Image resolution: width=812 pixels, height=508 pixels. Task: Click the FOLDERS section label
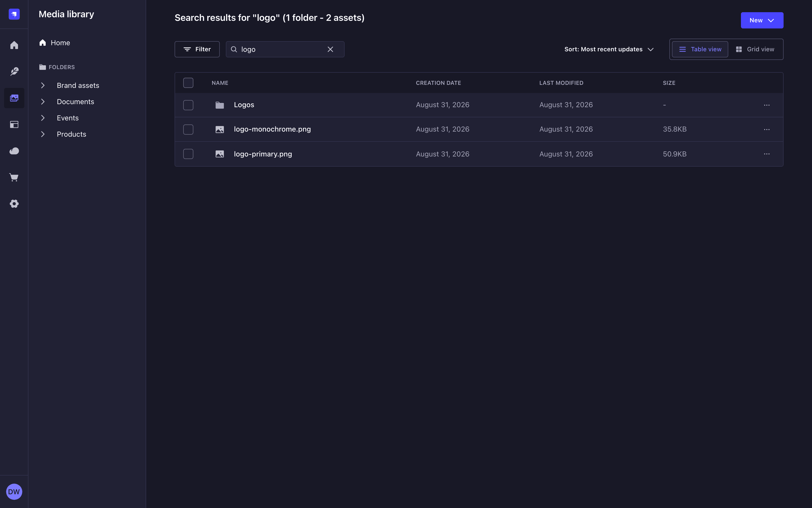[62, 67]
